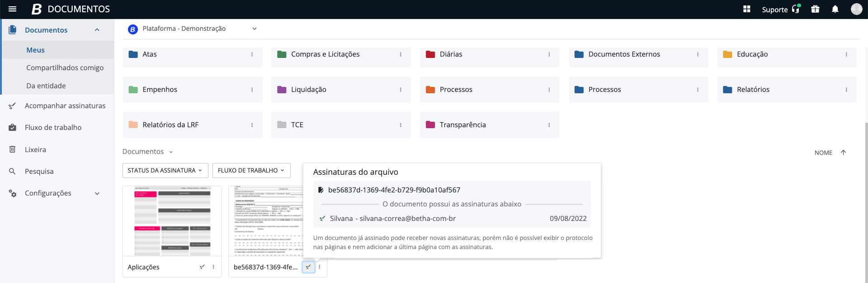
Task: Open the apps grid icon
Action: tap(747, 9)
